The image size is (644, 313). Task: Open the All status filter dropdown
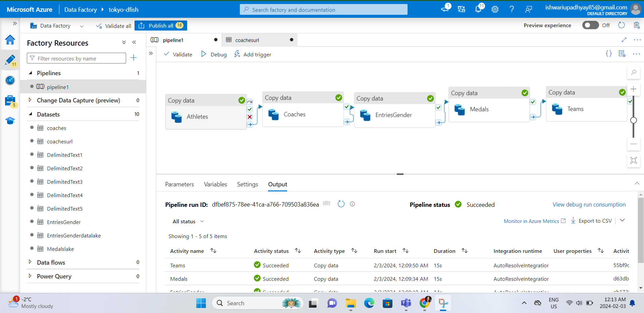(189, 221)
